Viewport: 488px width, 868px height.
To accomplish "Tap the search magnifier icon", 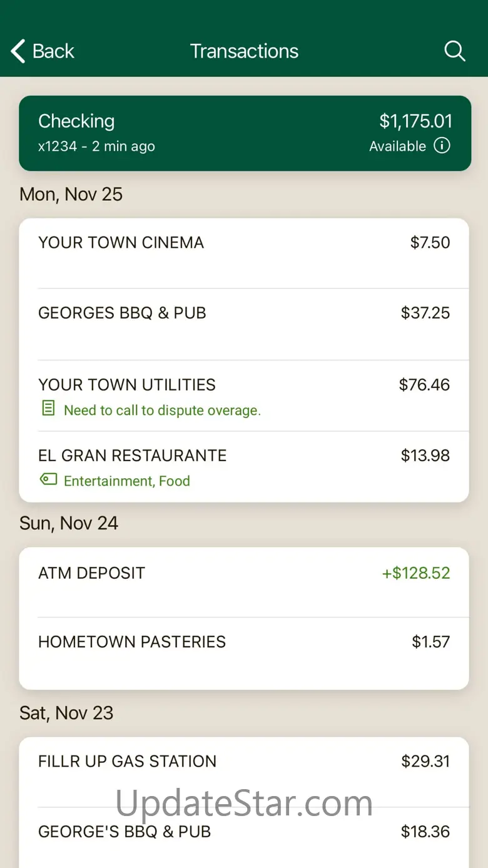I will tap(455, 51).
